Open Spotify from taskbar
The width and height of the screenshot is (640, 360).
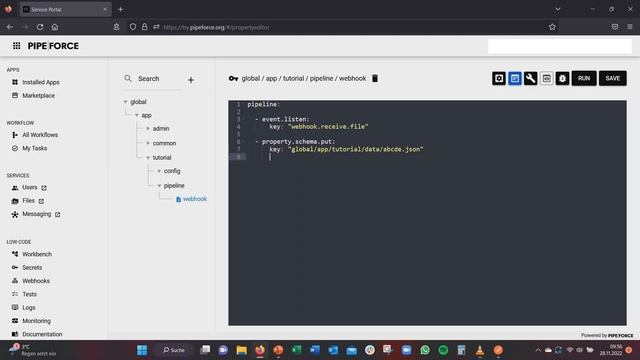coord(443,350)
